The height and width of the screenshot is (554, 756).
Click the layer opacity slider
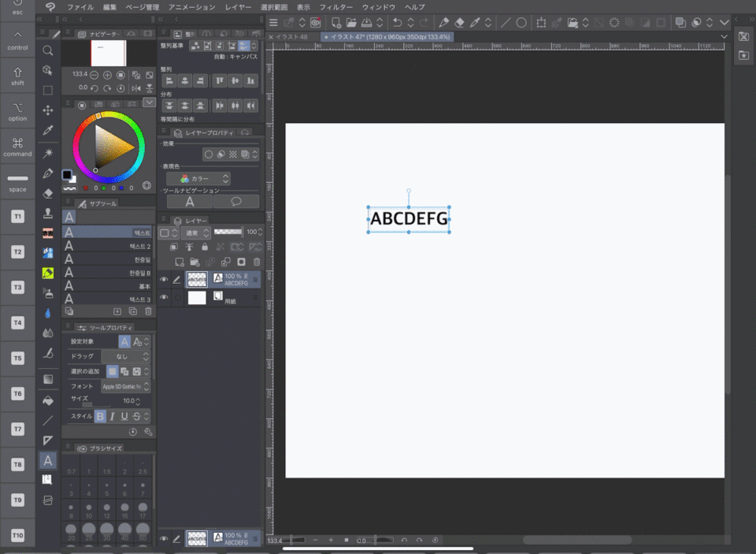[x=228, y=232]
